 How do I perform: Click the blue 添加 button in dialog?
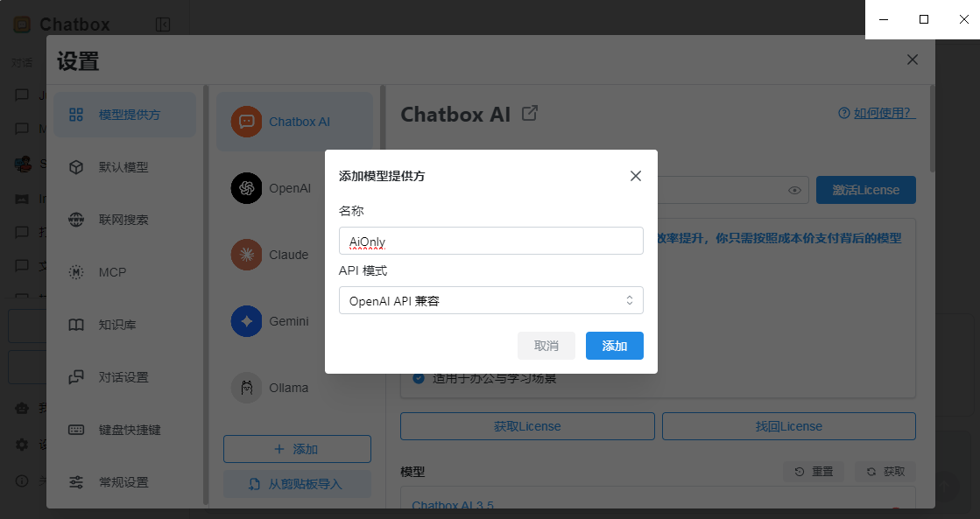coord(615,346)
